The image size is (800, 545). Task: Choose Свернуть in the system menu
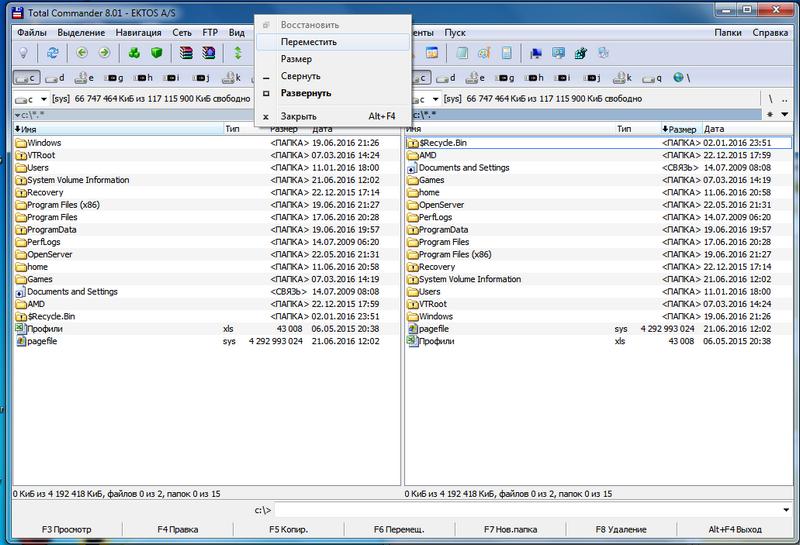(x=333, y=76)
